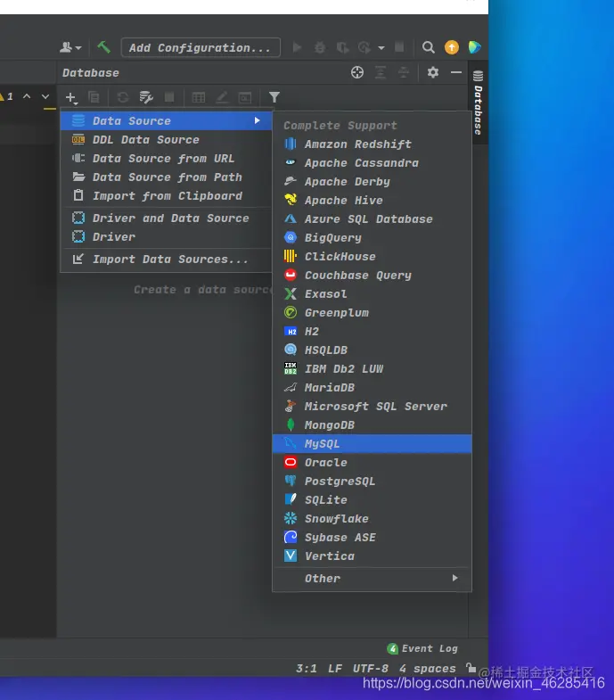Click the orange update arrow icon

pos(452,47)
